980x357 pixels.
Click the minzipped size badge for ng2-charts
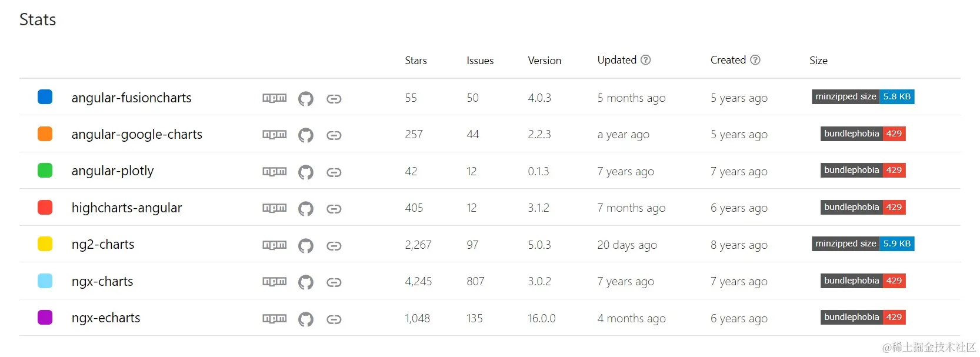tap(862, 243)
